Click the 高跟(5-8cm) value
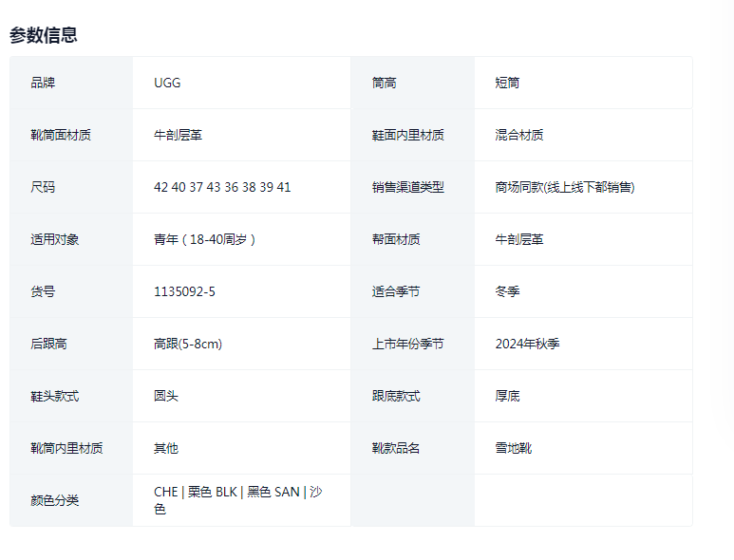 coord(188,344)
